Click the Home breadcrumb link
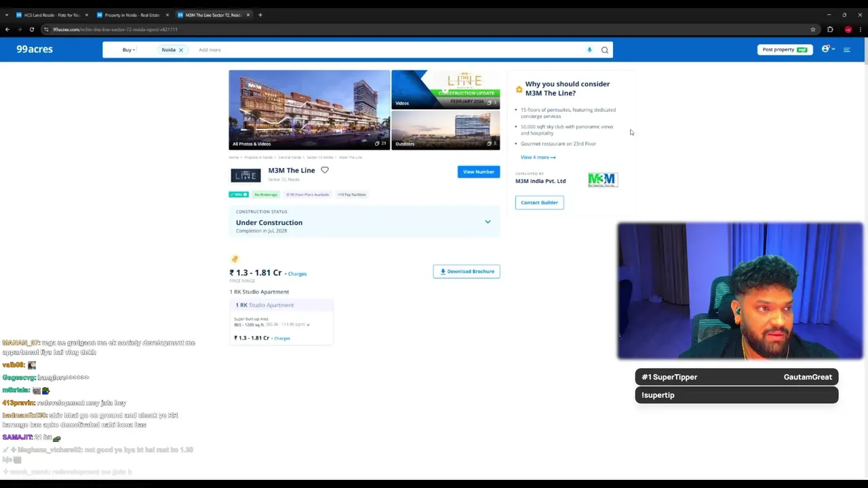The image size is (868, 488). tap(233, 157)
